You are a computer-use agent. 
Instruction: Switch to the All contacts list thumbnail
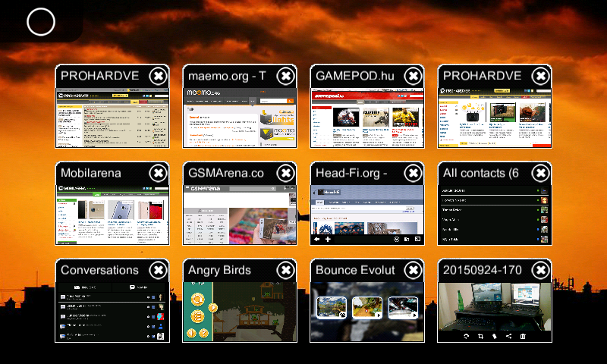click(495, 215)
